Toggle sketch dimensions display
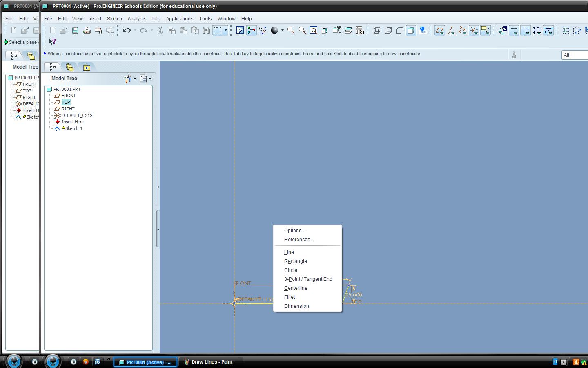Screen dimensions: 588x368 [514, 30]
